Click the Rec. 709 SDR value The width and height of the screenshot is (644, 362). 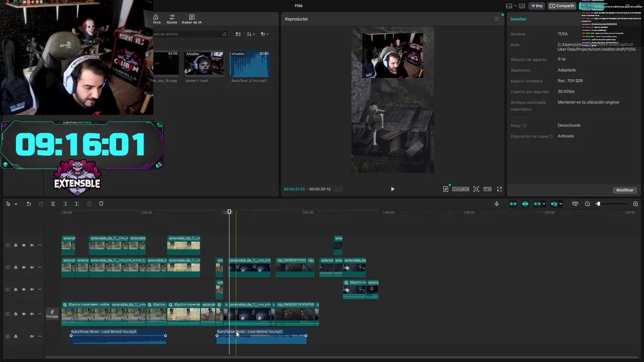(x=570, y=81)
